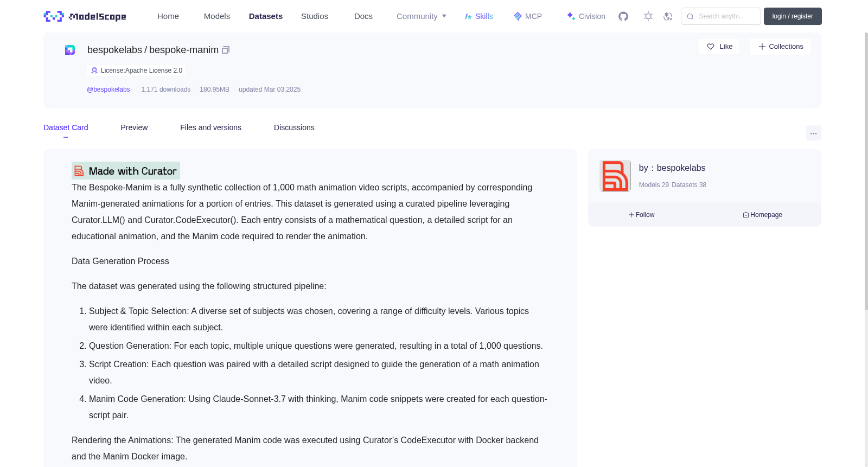This screenshot has height=467, width=868.
Task: Click the '1,171 downloads' text
Action: pos(166,89)
